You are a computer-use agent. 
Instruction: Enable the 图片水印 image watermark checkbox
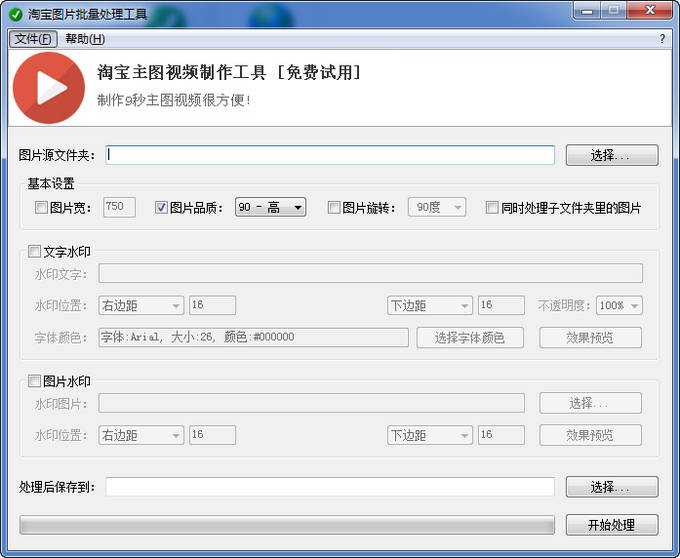35,381
